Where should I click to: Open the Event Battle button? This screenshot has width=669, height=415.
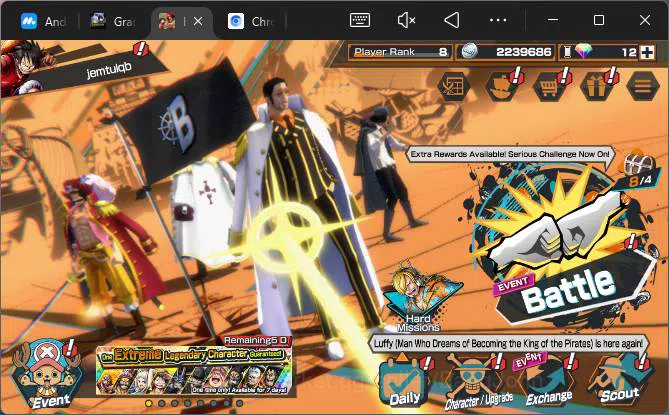pyautogui.click(x=563, y=252)
